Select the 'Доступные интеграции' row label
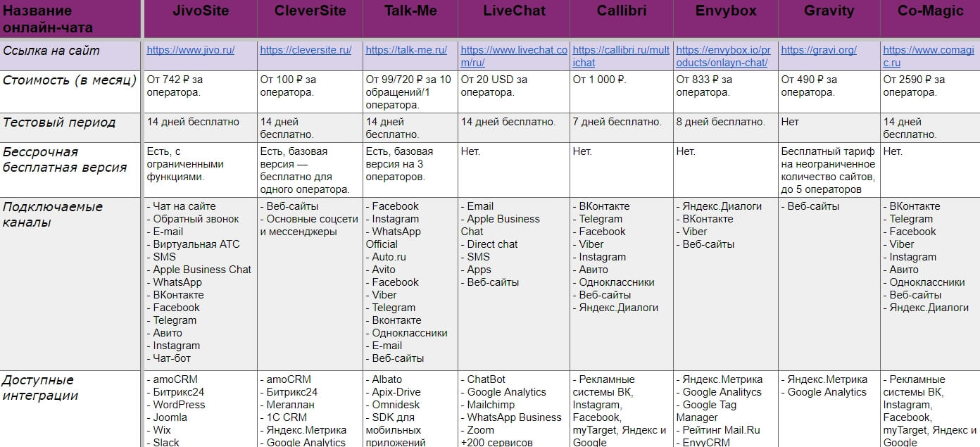Image resolution: width=980 pixels, height=447 pixels. click(x=41, y=388)
